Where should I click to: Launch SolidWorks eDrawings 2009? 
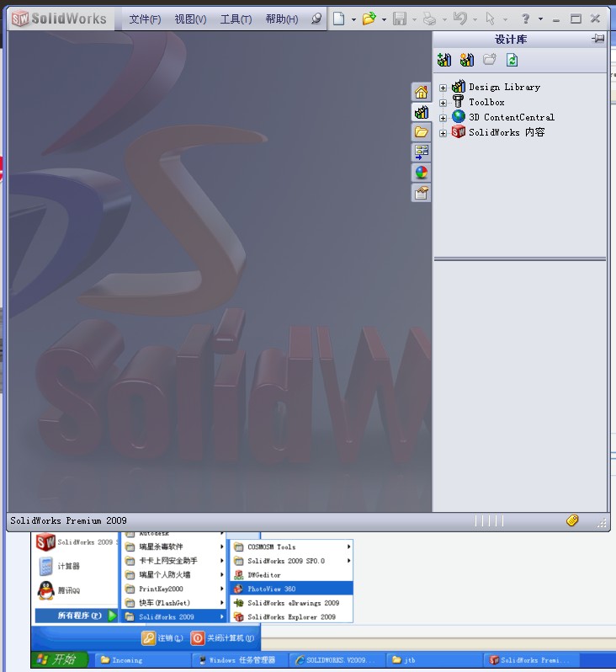pos(292,603)
